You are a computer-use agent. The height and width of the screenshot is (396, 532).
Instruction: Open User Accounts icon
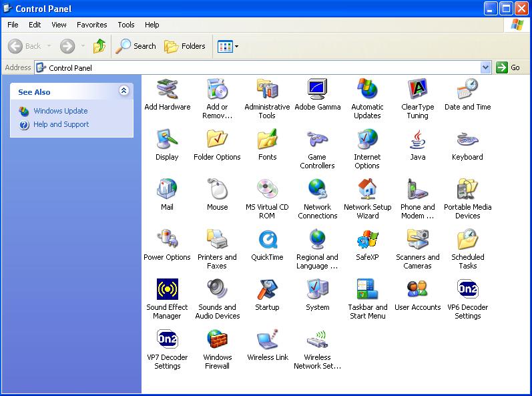[418, 289]
